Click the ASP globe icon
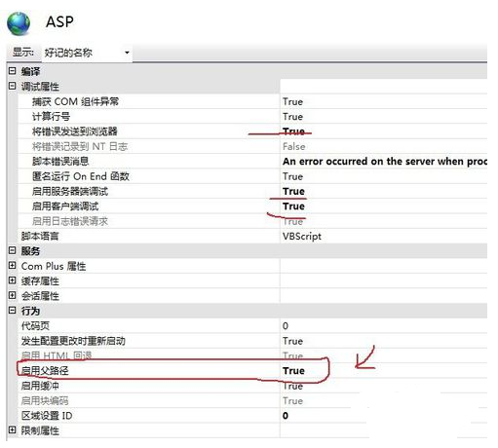 click(19, 23)
